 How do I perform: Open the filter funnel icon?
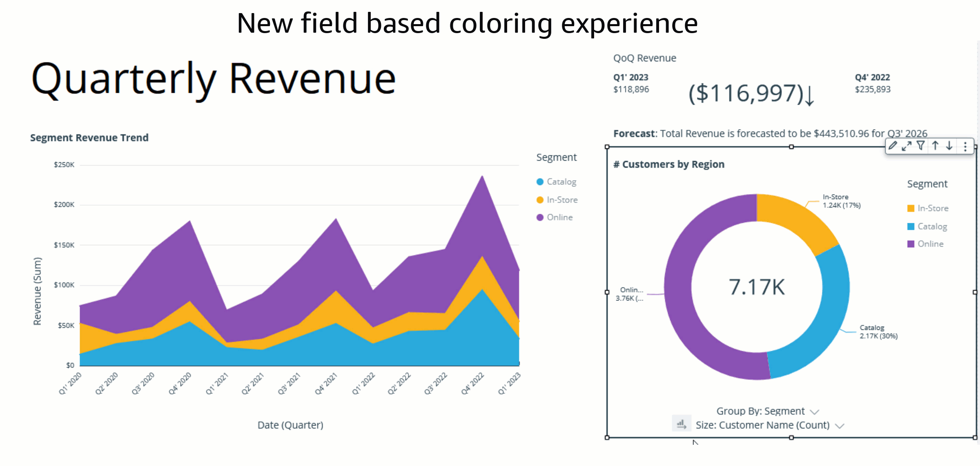pos(921,146)
